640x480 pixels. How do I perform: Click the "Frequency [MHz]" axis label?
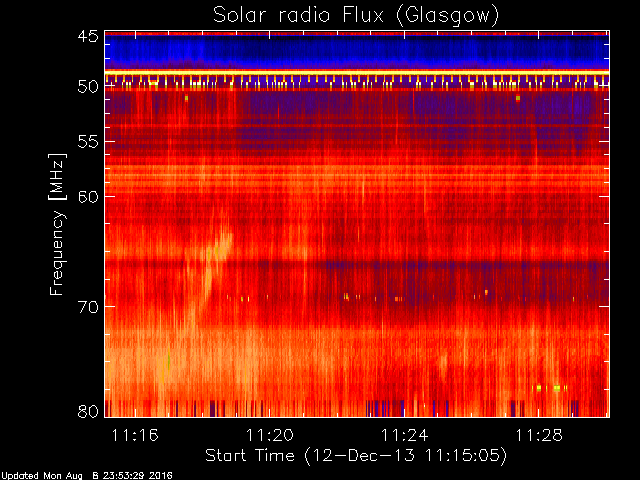pos(57,224)
